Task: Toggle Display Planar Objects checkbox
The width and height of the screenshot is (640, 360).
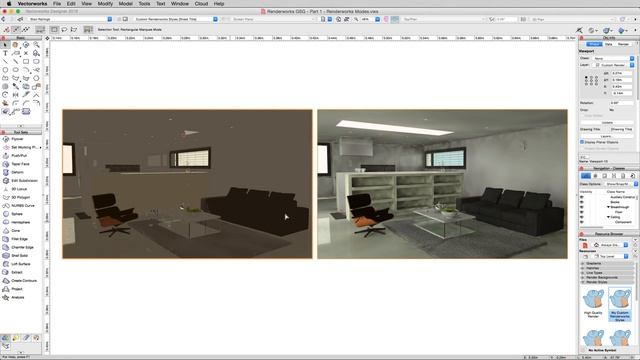Action: pyautogui.click(x=582, y=142)
